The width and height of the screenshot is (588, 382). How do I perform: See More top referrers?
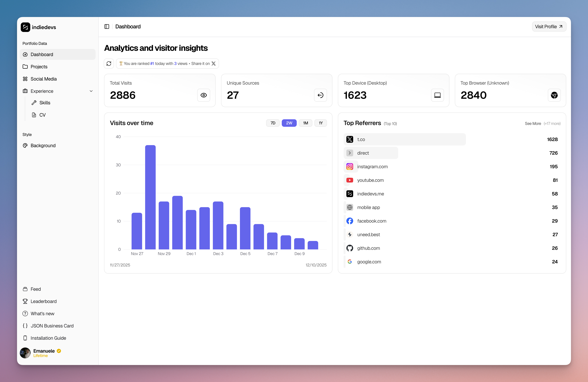533,124
